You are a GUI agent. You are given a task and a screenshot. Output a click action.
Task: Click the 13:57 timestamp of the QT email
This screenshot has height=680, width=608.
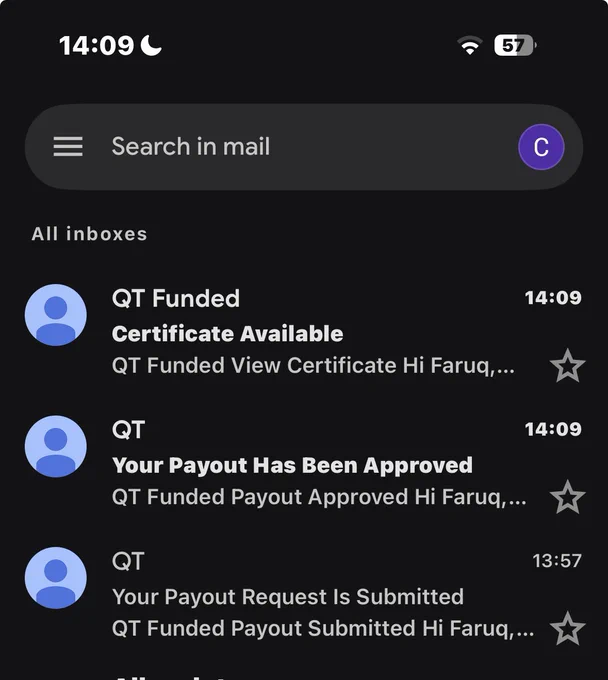coord(557,561)
